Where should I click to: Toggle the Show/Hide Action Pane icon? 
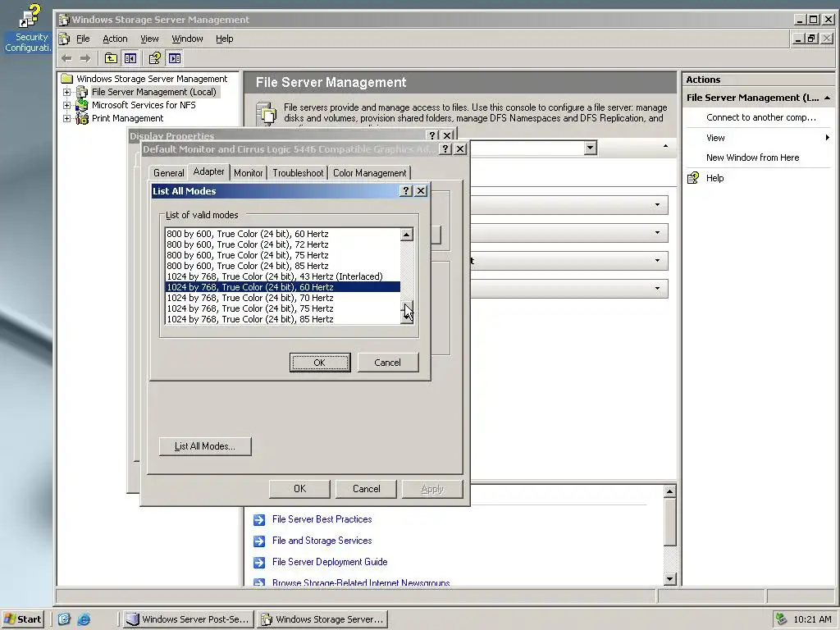click(x=175, y=58)
